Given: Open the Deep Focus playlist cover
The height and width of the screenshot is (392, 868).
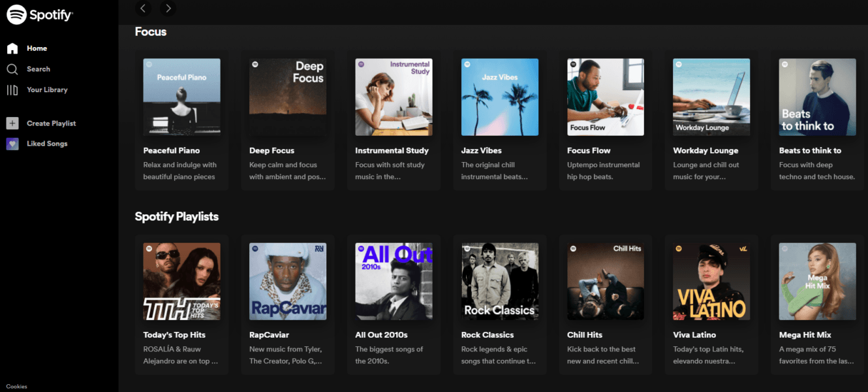Looking at the screenshot, I should tap(288, 97).
